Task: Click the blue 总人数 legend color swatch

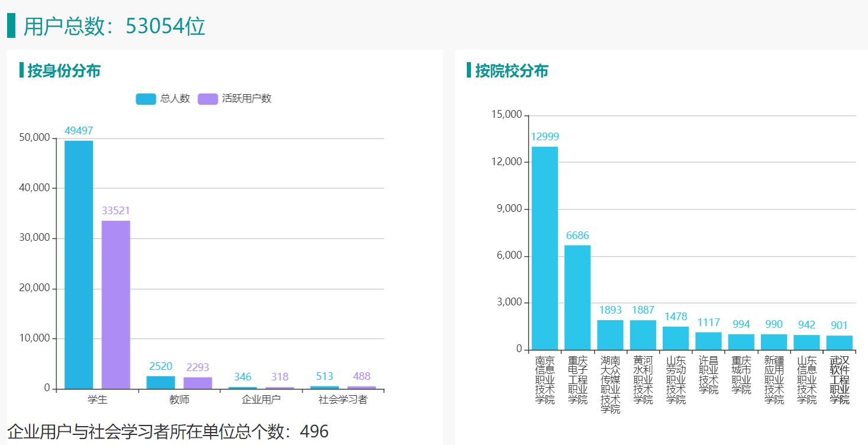Action: [146, 99]
